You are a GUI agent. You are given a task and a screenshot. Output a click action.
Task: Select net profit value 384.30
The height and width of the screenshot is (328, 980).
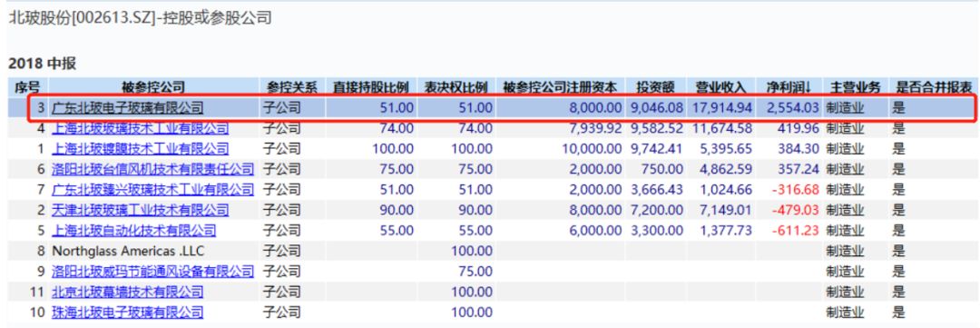click(x=799, y=149)
